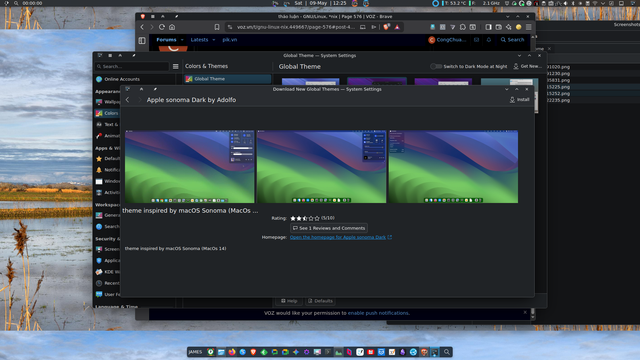640x360 pixels.
Task: Open the Latests tab on VOZ
Action: click(199, 40)
